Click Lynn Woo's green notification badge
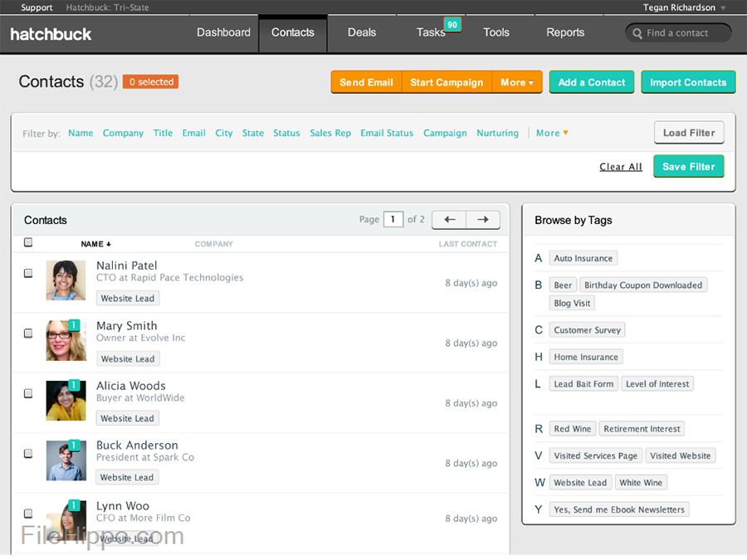 pyautogui.click(x=74, y=505)
